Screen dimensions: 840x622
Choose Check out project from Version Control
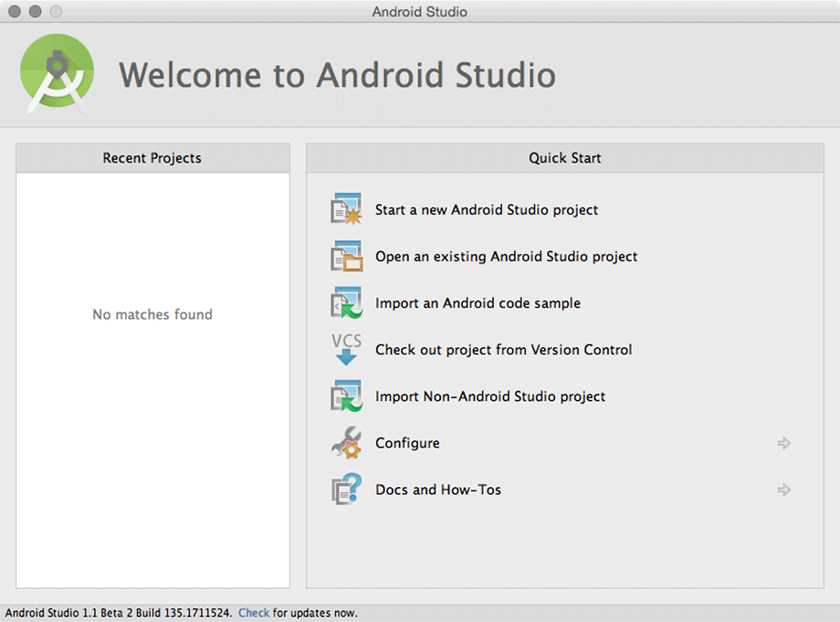(x=504, y=350)
